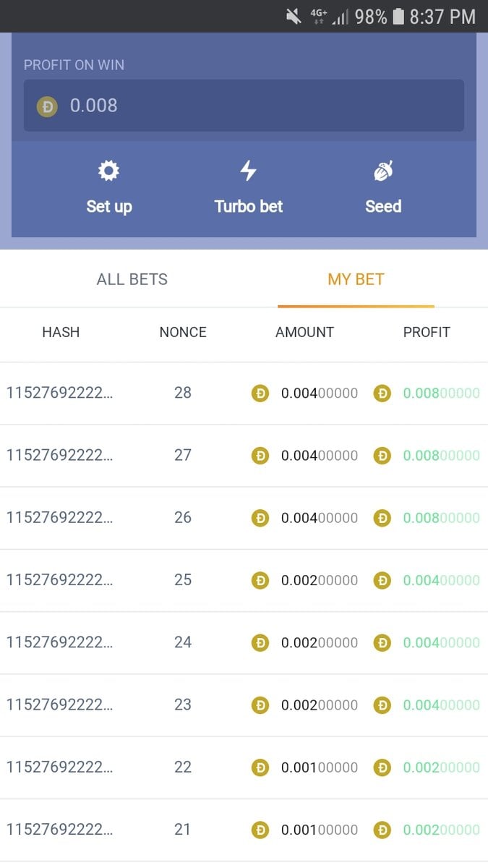Click the NONCE column header

tap(183, 332)
